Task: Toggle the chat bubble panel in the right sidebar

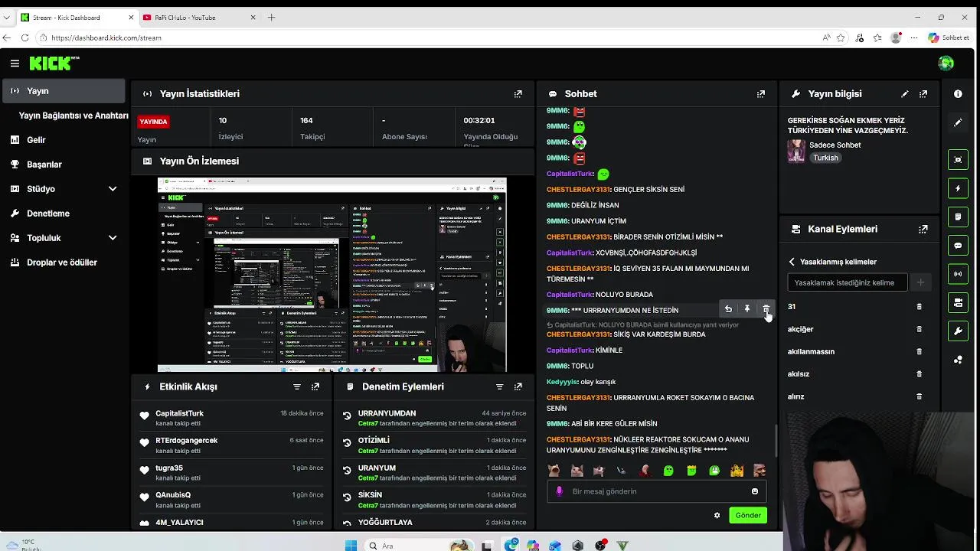Action: (958, 246)
